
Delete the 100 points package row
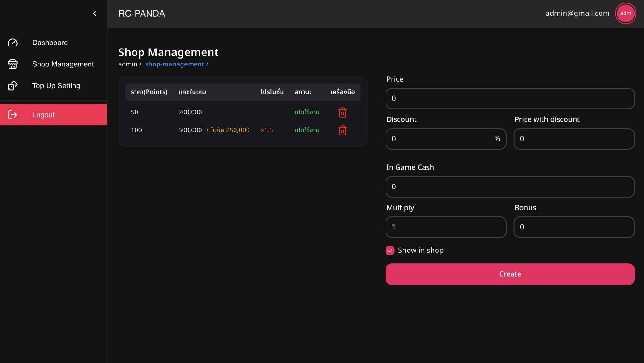(x=343, y=130)
